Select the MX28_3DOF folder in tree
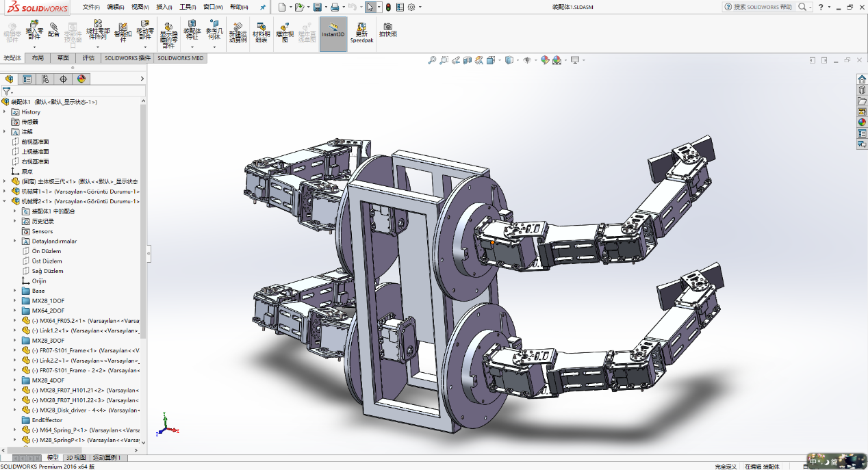 click(x=48, y=340)
